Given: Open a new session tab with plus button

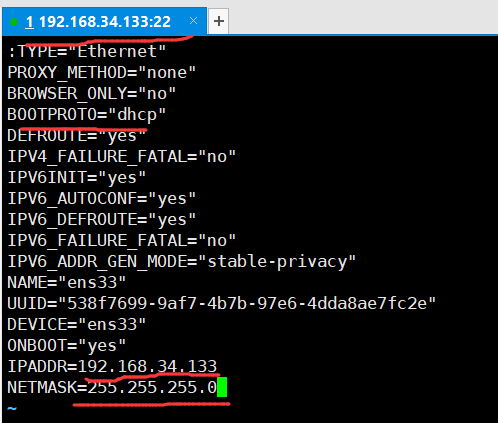Looking at the screenshot, I should pyautogui.click(x=219, y=21).
